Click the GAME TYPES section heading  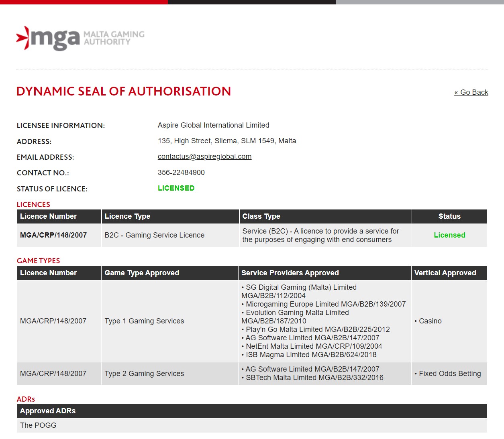click(38, 261)
